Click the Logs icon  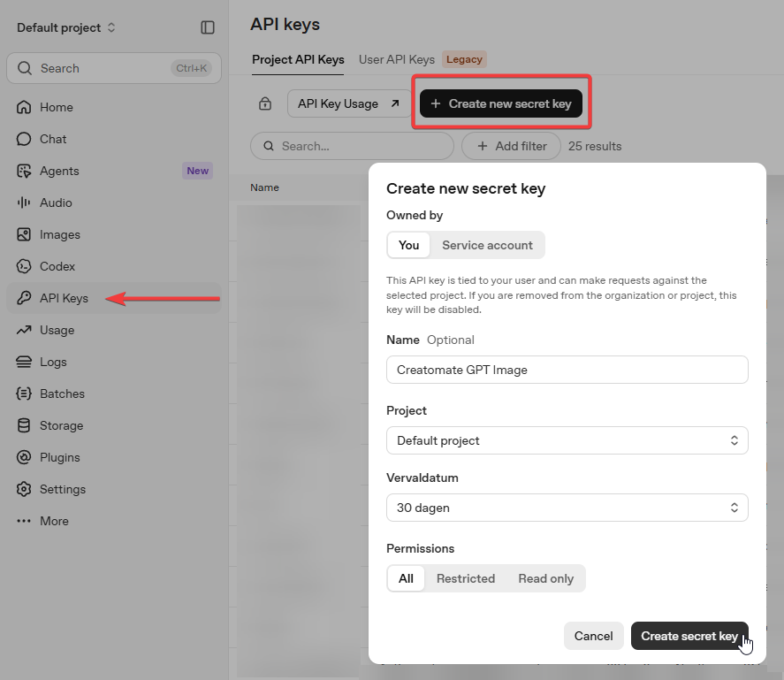click(x=24, y=362)
